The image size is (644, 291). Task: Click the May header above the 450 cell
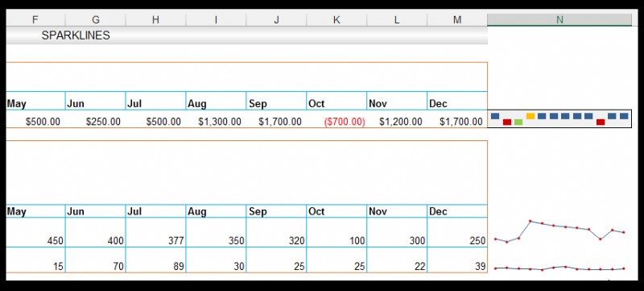(x=35, y=211)
